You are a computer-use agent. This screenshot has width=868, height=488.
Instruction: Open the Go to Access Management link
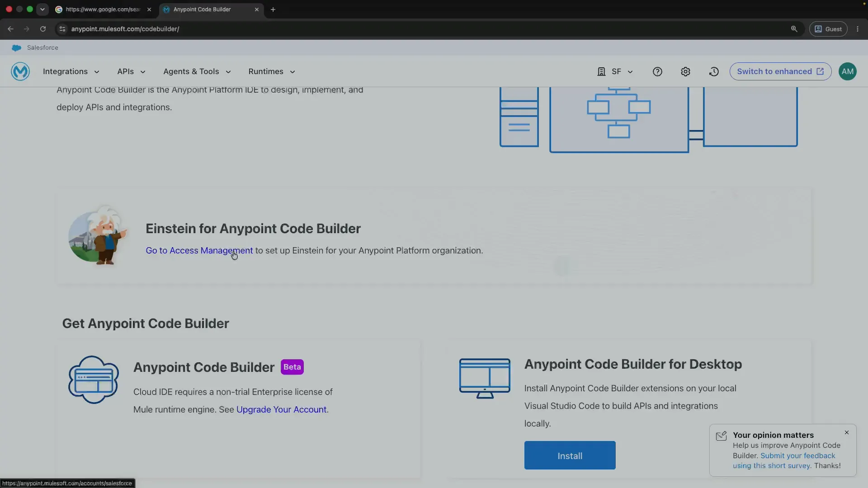[x=199, y=251]
